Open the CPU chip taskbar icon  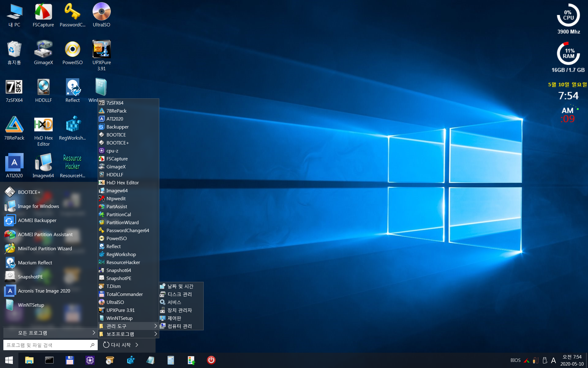pos(90,360)
